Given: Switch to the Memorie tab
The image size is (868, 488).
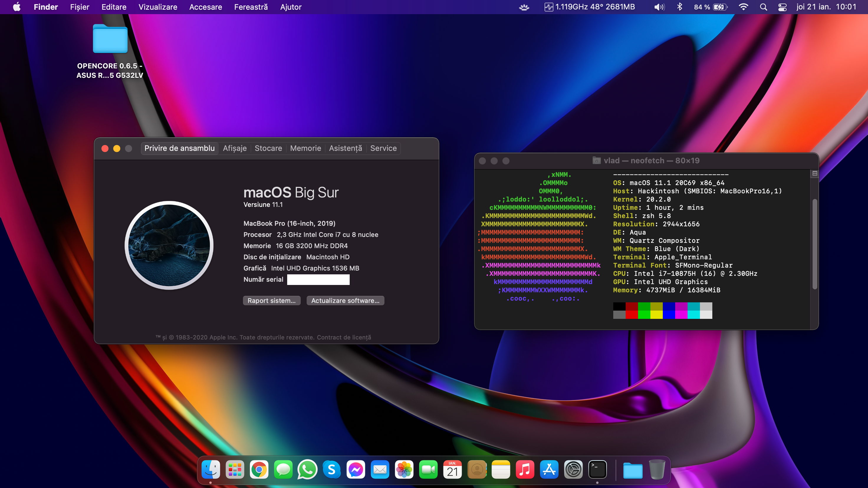Looking at the screenshot, I should click(306, 148).
